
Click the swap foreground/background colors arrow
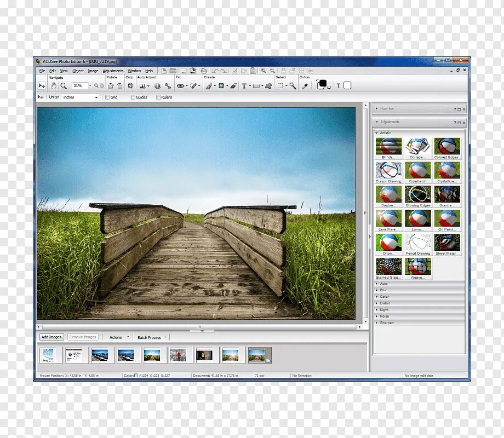[317, 80]
